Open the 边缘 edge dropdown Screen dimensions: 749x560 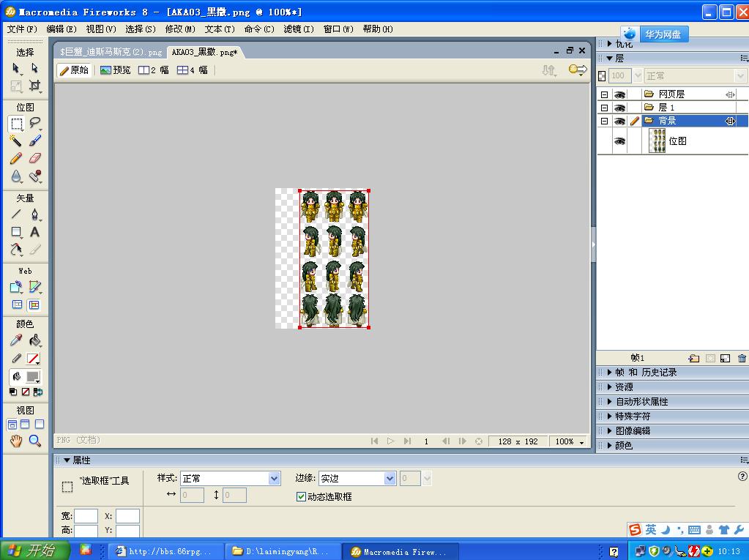390,478
